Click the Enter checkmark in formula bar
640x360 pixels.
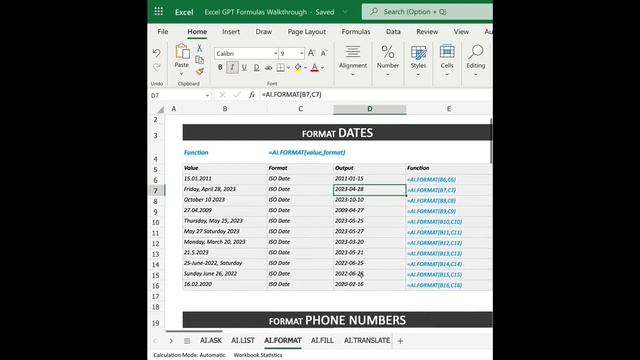click(x=237, y=95)
